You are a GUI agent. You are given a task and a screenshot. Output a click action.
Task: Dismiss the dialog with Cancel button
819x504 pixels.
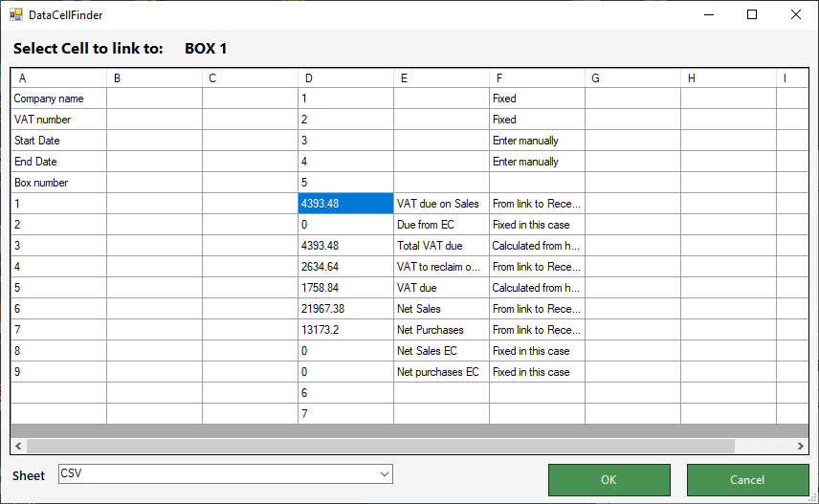pos(747,479)
